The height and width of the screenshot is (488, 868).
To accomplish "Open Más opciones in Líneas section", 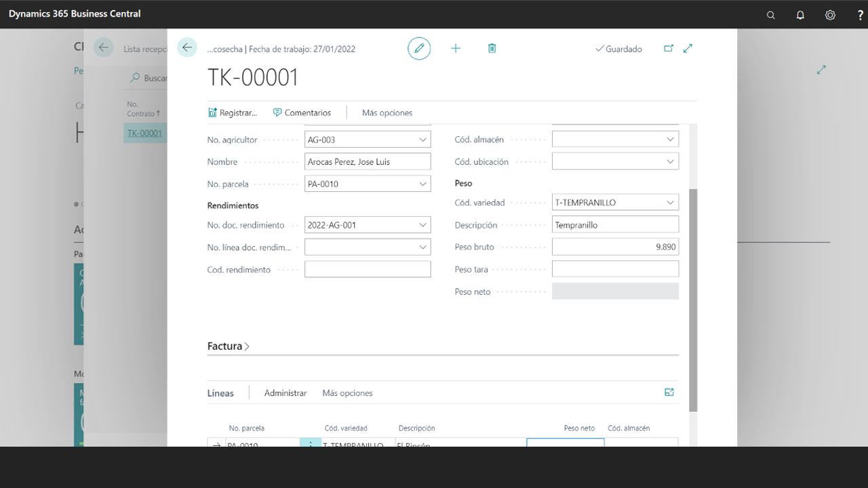I will 347,393.
